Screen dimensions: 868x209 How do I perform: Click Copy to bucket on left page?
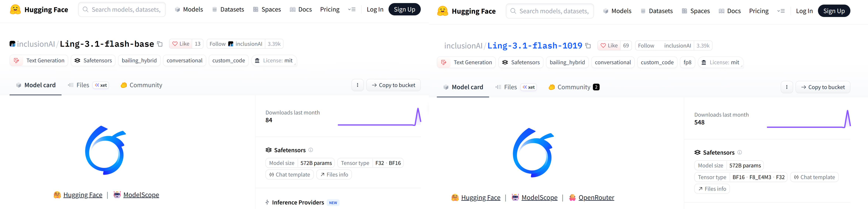coord(393,85)
